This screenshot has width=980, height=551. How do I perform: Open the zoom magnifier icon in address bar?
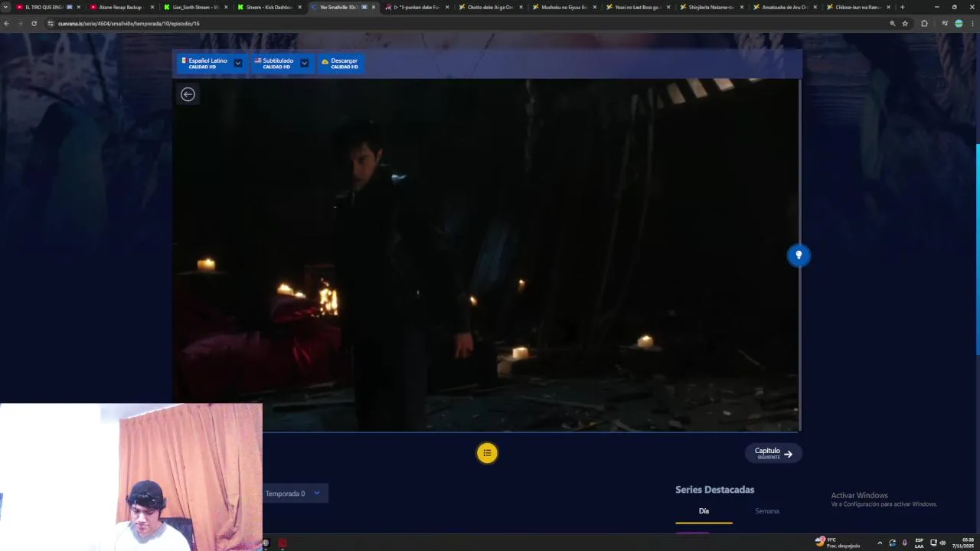pyautogui.click(x=892, y=24)
